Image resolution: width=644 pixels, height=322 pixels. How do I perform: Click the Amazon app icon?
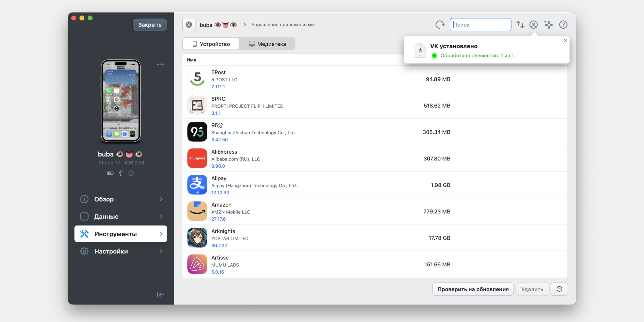pos(197,211)
